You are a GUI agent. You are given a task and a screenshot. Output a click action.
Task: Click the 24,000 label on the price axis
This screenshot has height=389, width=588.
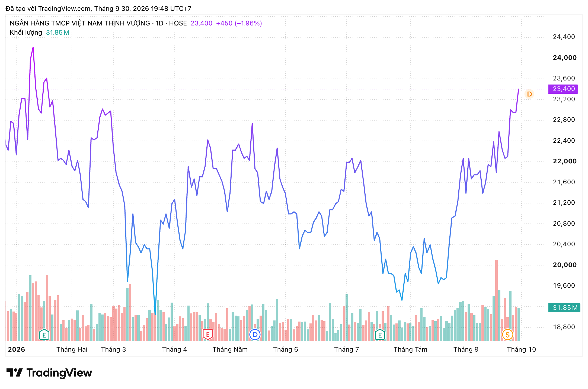point(565,58)
